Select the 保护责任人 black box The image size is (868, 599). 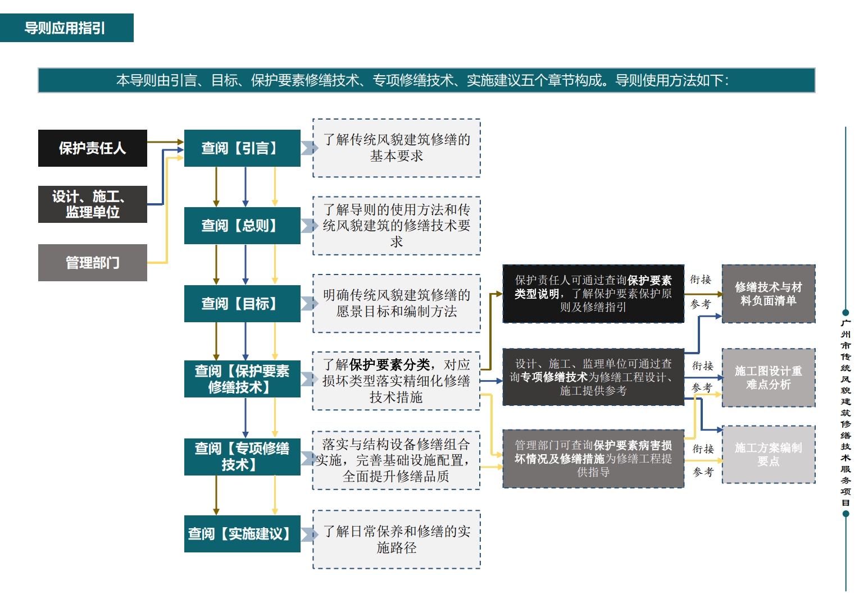point(93,148)
